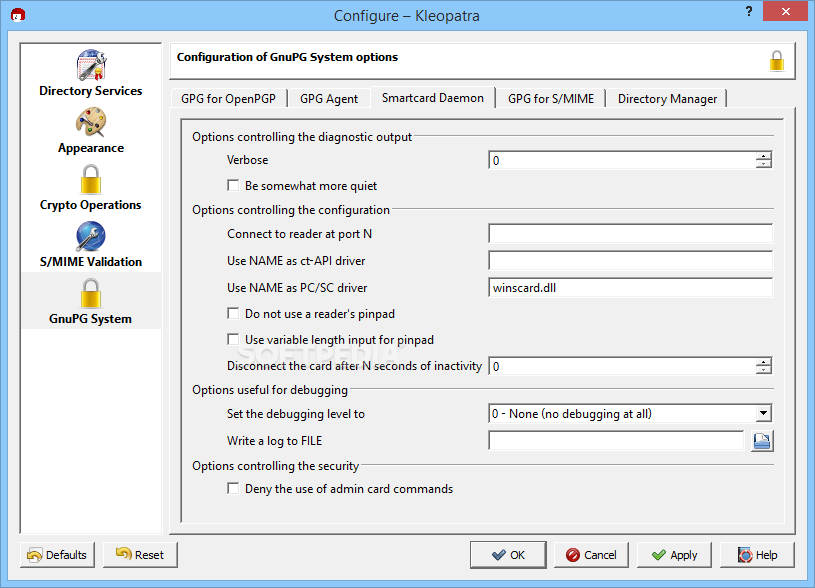Focus Connect to reader at port N field

[630, 233]
